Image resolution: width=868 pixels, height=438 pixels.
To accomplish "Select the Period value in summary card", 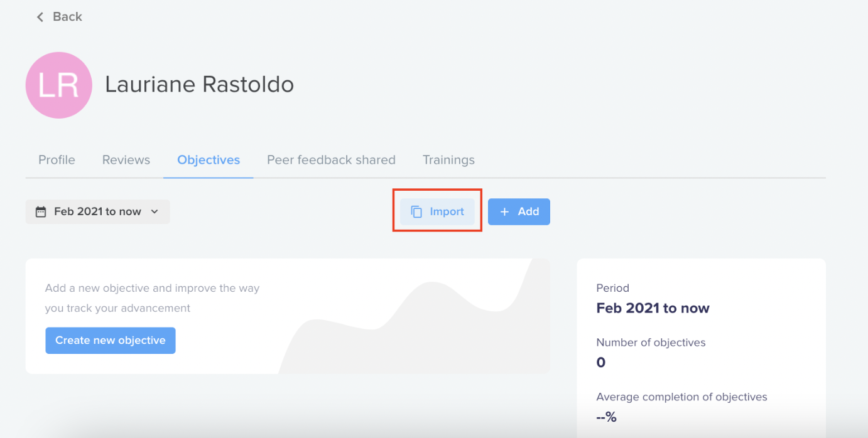I will pyautogui.click(x=653, y=308).
